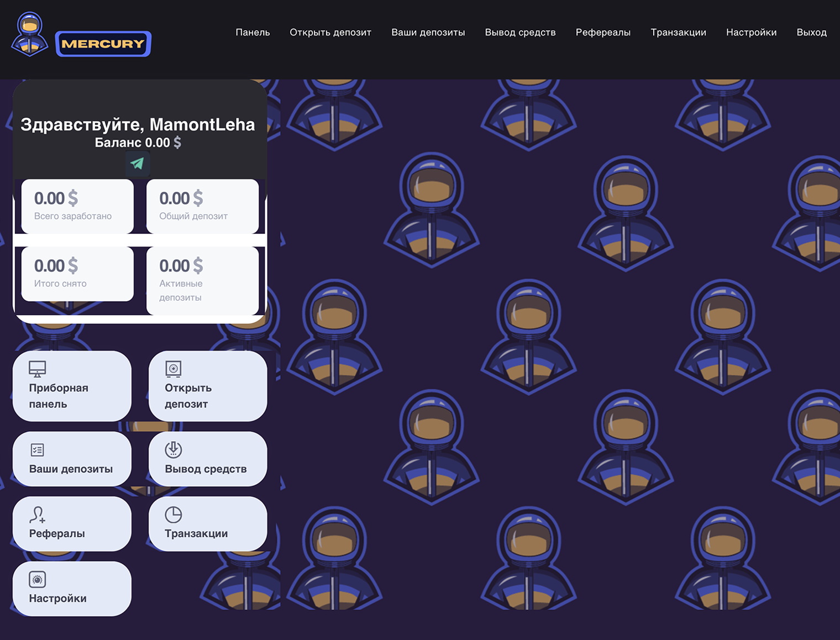The height and width of the screenshot is (640, 840).
Task: View Транзакции from the top navigation
Action: (x=679, y=32)
